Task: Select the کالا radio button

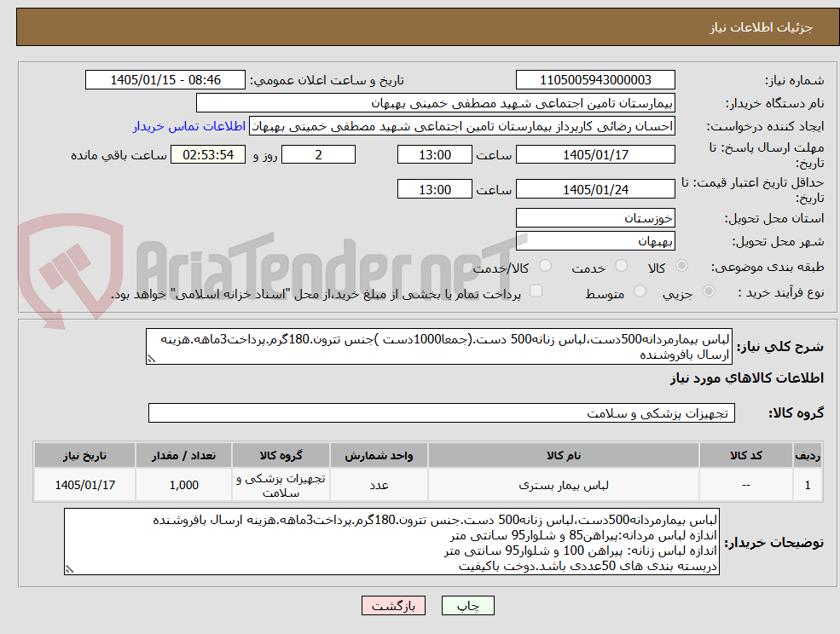Action: point(682,266)
